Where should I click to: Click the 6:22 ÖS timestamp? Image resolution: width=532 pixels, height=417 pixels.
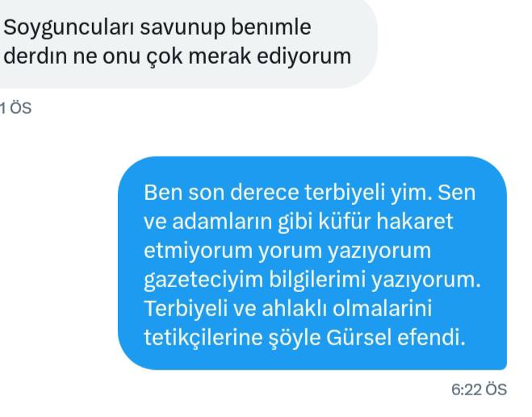(x=479, y=390)
